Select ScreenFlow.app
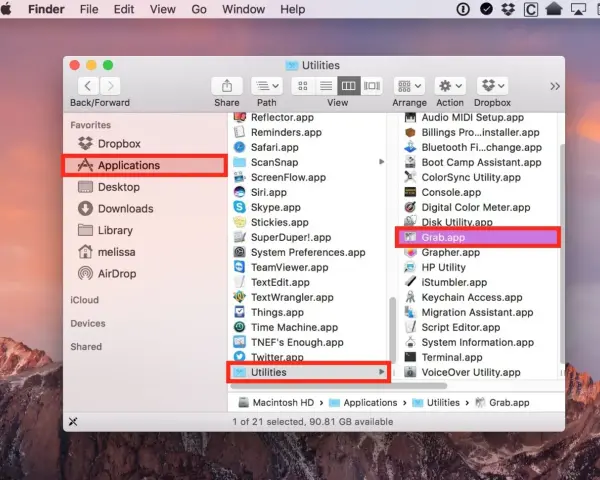Screen dimensions: 600x480 point(308,177)
